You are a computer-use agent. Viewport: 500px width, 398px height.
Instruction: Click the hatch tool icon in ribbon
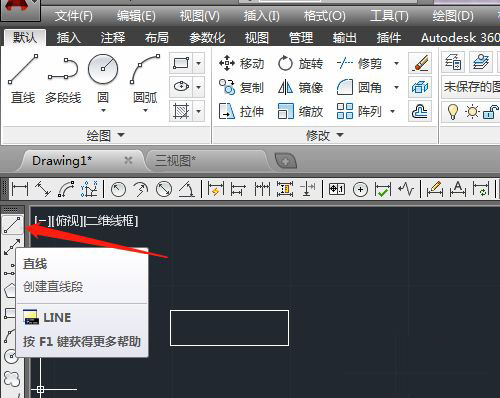181,111
